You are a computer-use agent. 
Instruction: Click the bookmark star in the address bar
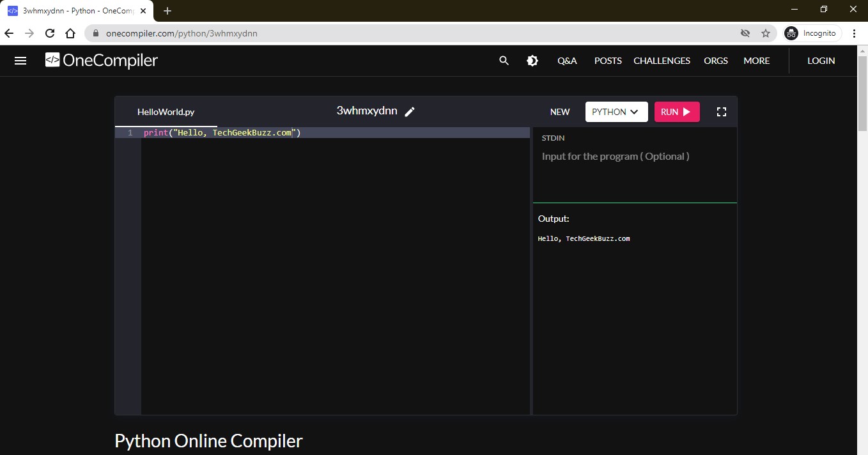(765, 33)
